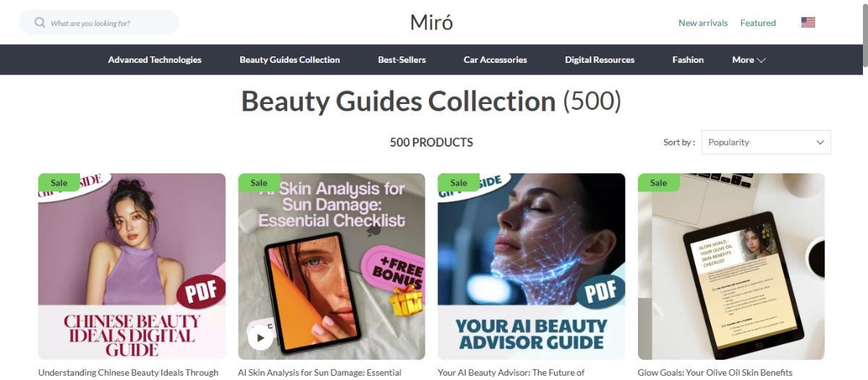Viewport: 868px width, 380px height.
Task: Click the Sort by dropdown arrow
Action: pyautogui.click(x=820, y=142)
